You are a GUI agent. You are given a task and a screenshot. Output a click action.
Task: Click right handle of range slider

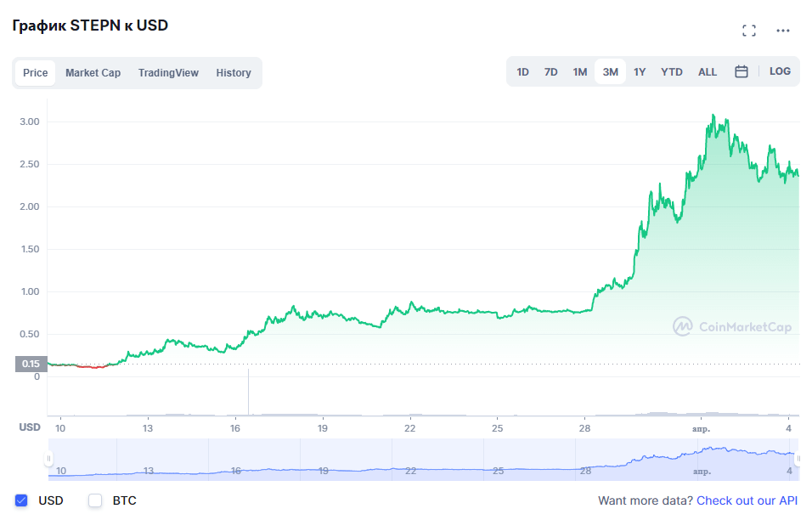tap(798, 459)
